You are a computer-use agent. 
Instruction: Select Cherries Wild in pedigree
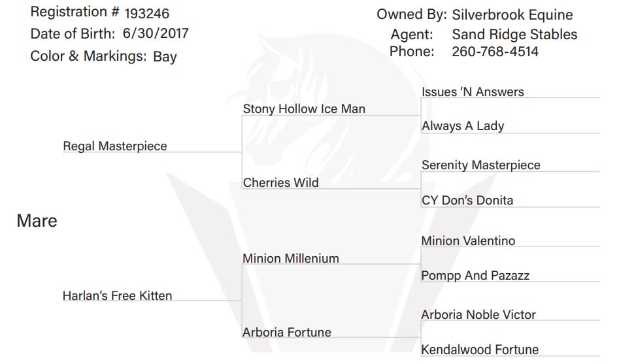[280, 182]
